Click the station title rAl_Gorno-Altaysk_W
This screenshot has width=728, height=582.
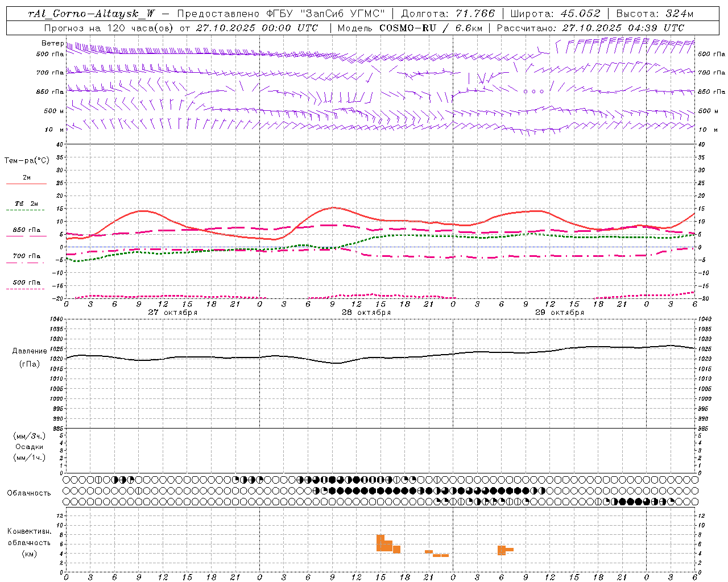[92, 14]
